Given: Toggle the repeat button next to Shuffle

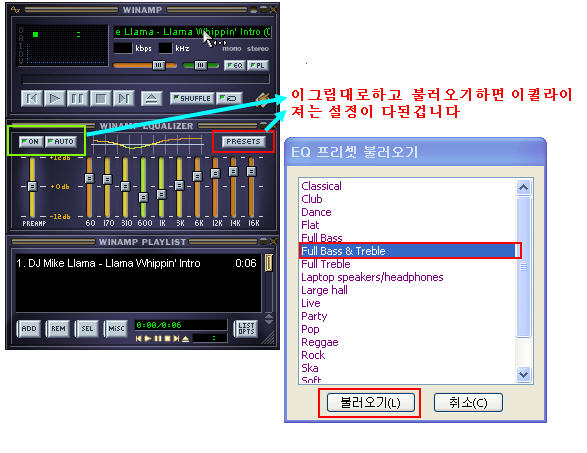Looking at the screenshot, I should (229, 98).
